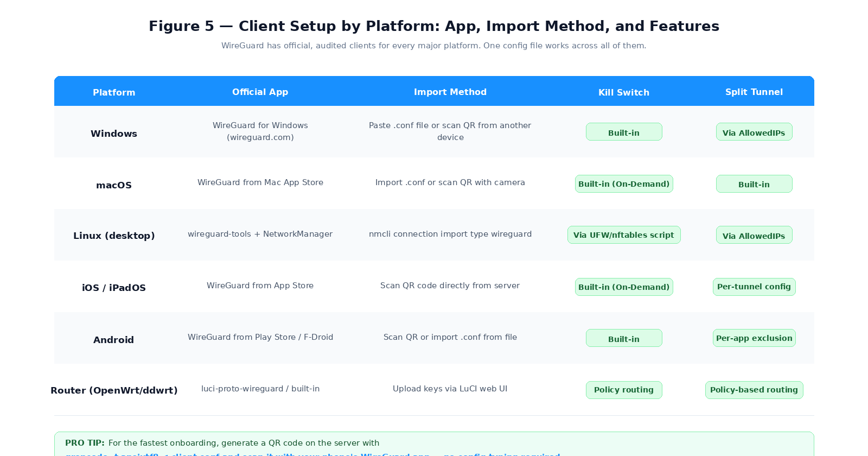Select the wireguard-tools + NetworkManager cell
Viewport: 868px width, 456px height.
(260, 234)
